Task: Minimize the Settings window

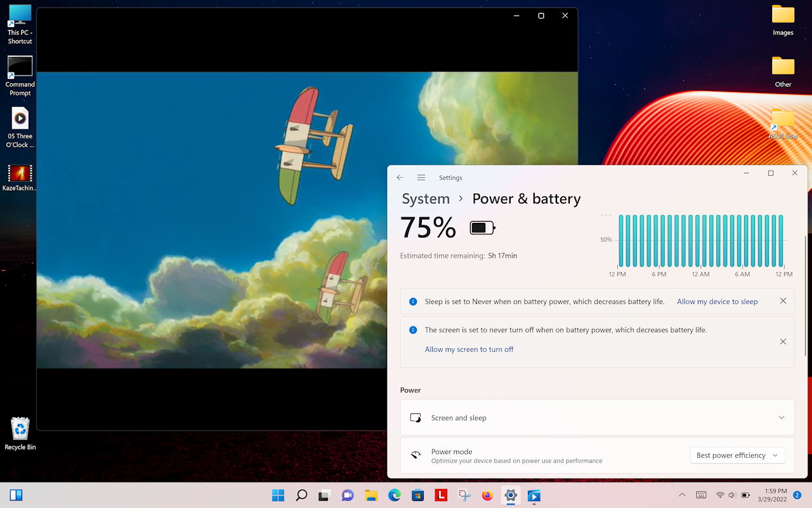Action: 747,173
